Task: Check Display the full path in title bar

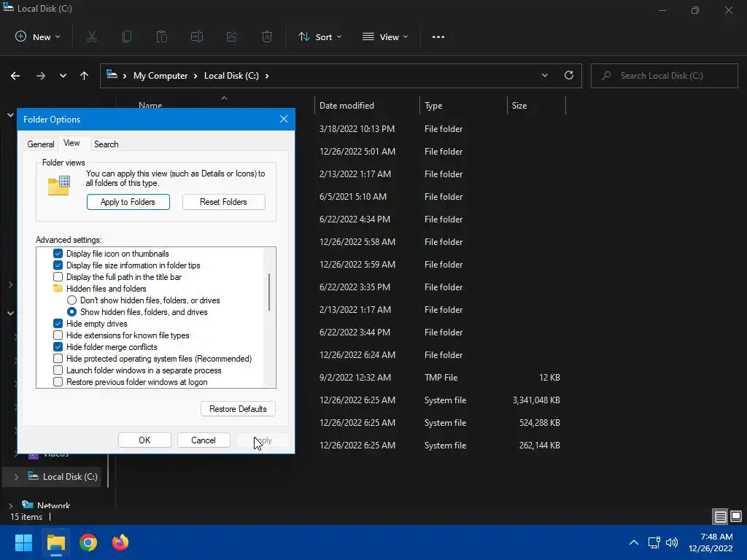Action: (x=58, y=276)
